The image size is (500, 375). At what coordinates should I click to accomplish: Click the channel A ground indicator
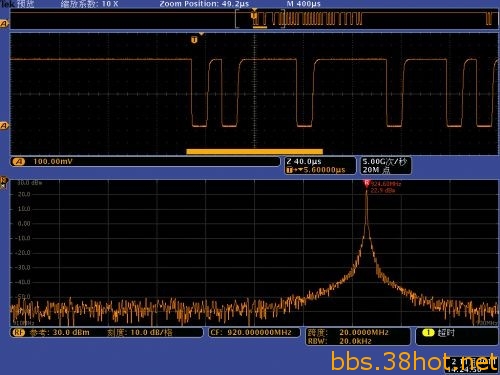4,126
